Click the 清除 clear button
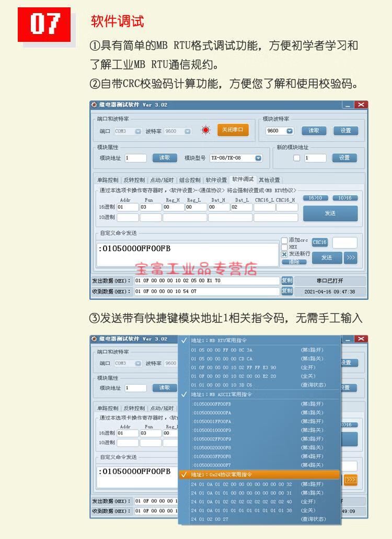The height and width of the screenshot is (539, 392). tap(294, 262)
